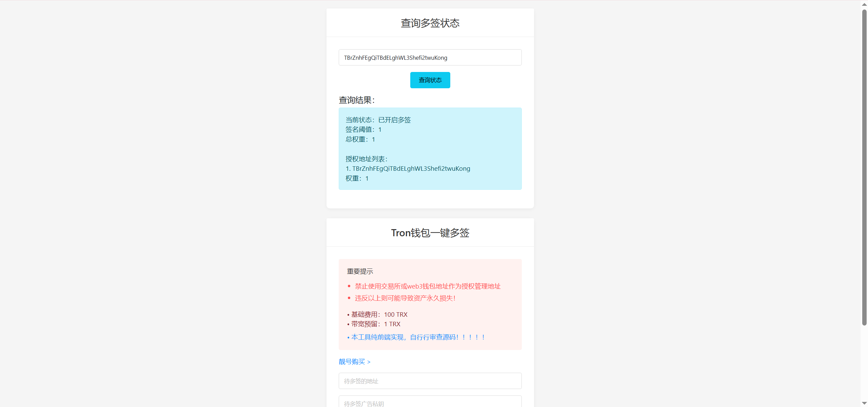Click the 违反以上则可能导致资产永久损失 warning
The width and height of the screenshot is (868, 407).
tap(405, 298)
